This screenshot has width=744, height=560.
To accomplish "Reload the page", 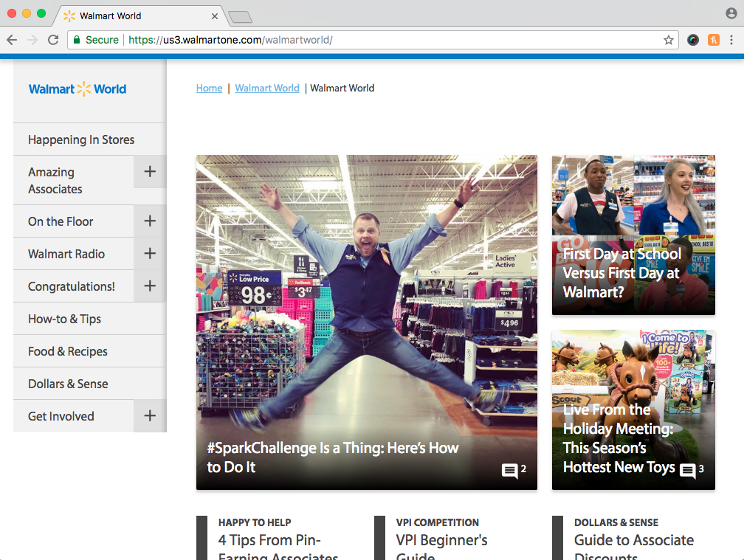I will [x=52, y=41].
